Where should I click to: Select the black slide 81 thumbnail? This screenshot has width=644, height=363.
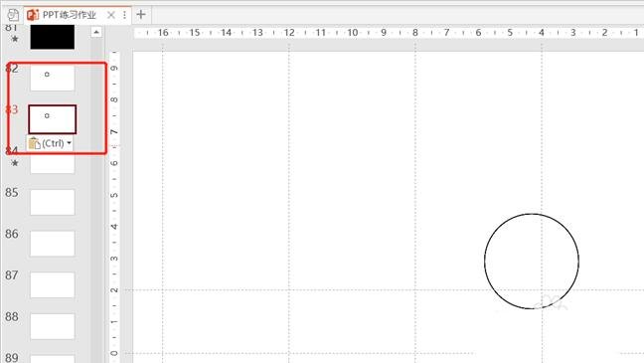[x=52, y=37]
